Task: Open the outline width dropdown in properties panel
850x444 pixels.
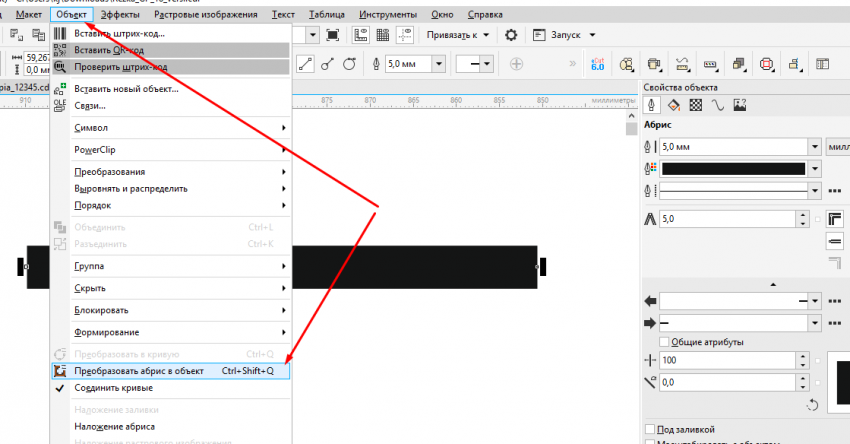Action: pos(816,147)
